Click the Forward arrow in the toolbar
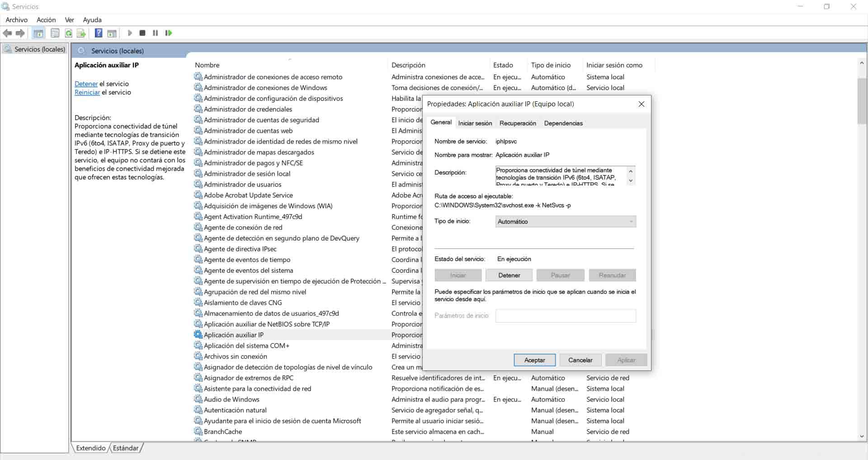The height and width of the screenshot is (460, 868). pyautogui.click(x=20, y=33)
